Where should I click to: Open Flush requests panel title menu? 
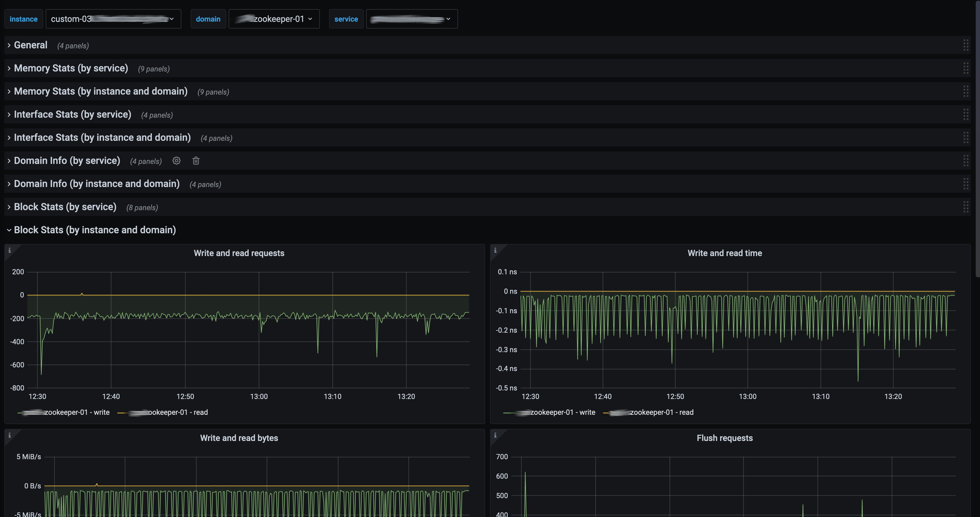[724, 438]
